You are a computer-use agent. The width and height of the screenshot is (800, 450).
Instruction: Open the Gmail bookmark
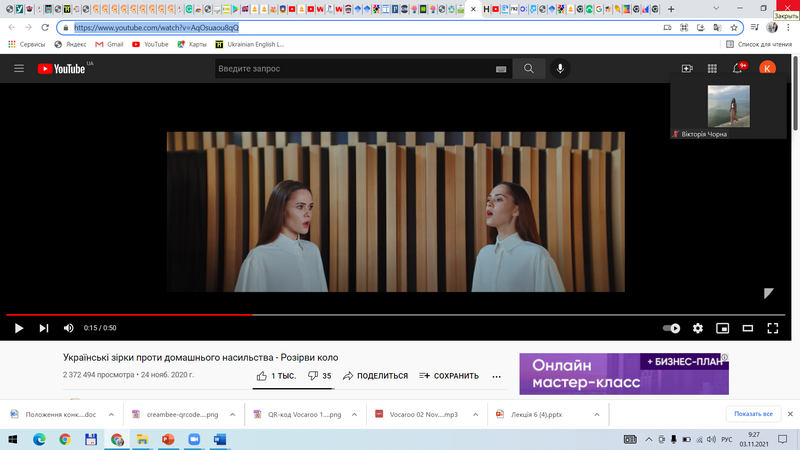tap(109, 44)
